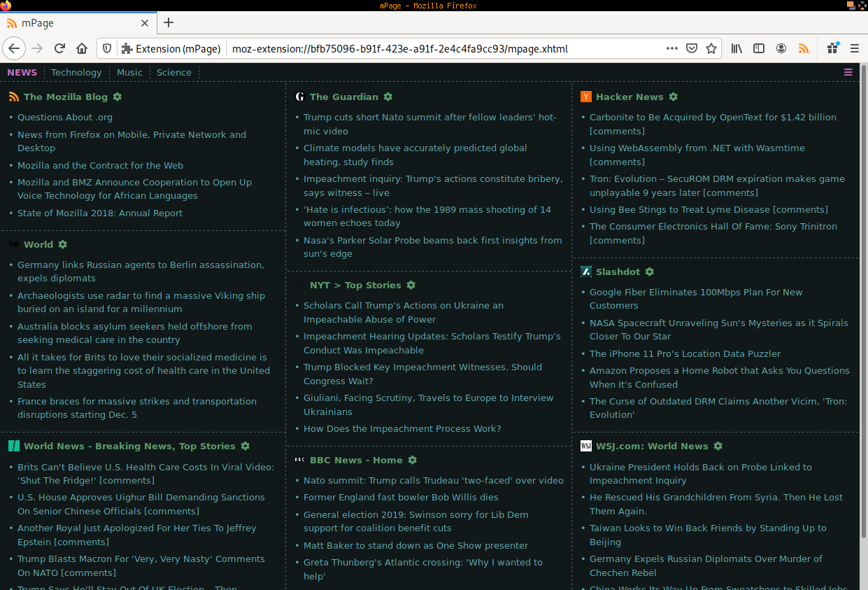Screen dimensions: 868x590
Task: Open the Library menu in the toolbar
Action: [737, 48]
